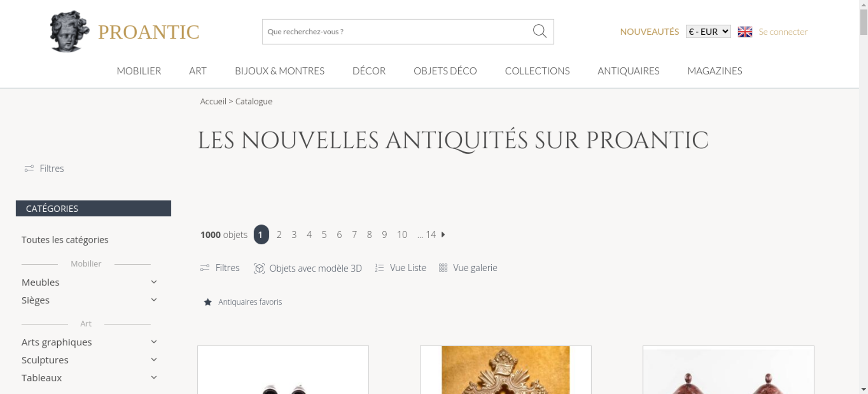Viewport: 868px width, 394px height.
Task: Click the Accueil breadcrumb link
Action: (x=213, y=101)
